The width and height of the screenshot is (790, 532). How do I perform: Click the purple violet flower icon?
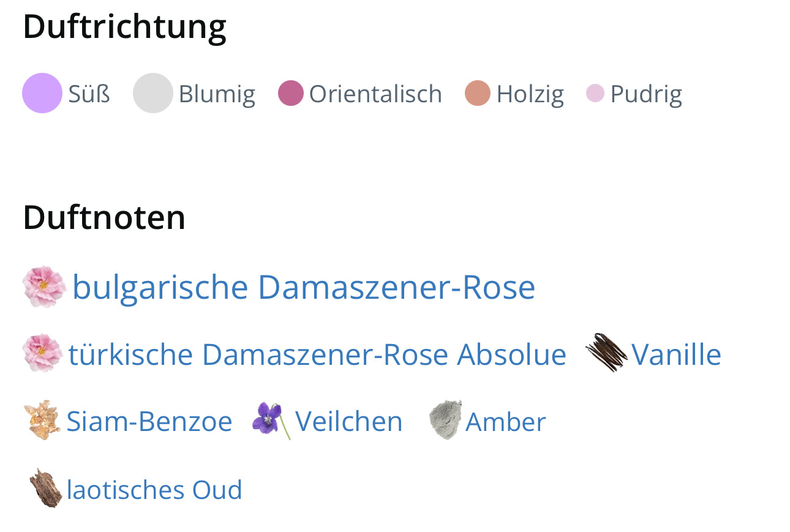pos(270,420)
